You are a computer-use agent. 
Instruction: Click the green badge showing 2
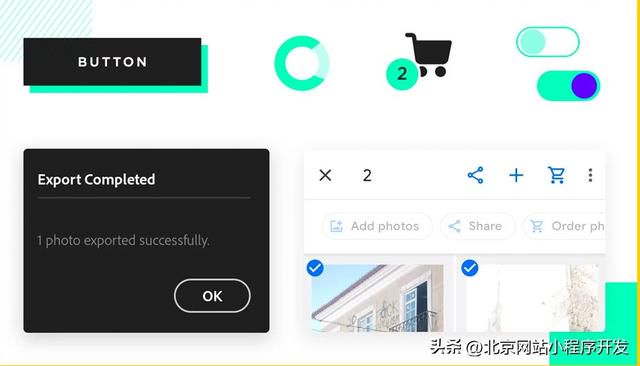pyautogui.click(x=402, y=74)
